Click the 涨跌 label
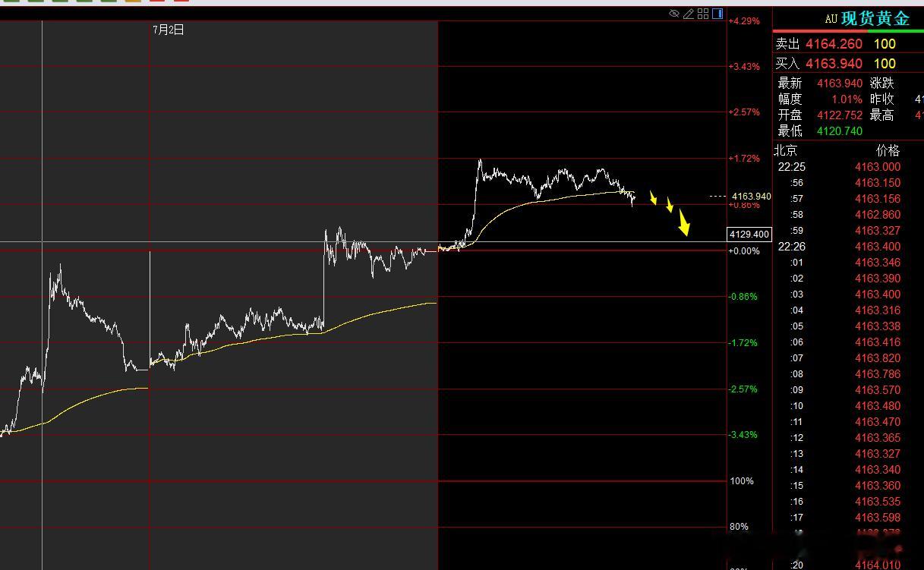Screen dimensions: 924x570 coord(881,83)
